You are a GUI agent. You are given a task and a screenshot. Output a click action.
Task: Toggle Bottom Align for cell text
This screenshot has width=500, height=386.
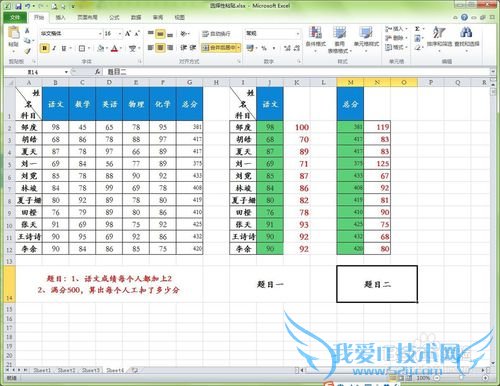(x=170, y=34)
